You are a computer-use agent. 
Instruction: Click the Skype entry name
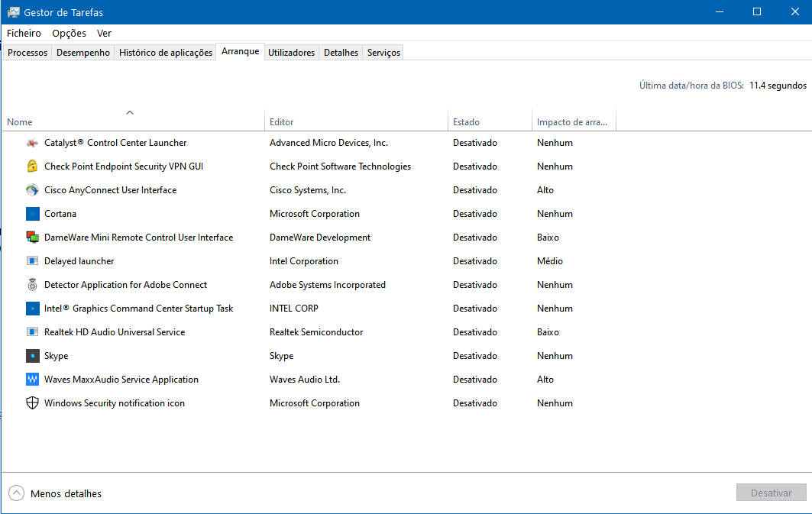tap(56, 356)
